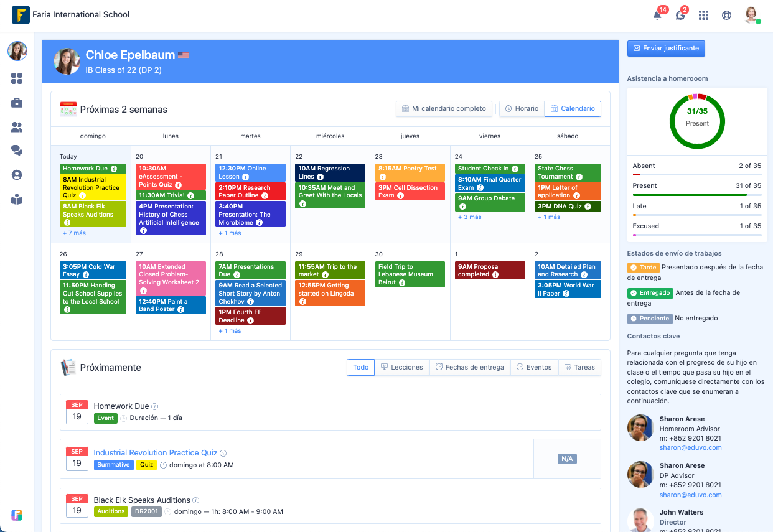
Task: Open 12:55PM Getting started on Lingoda event
Action: 330,293
